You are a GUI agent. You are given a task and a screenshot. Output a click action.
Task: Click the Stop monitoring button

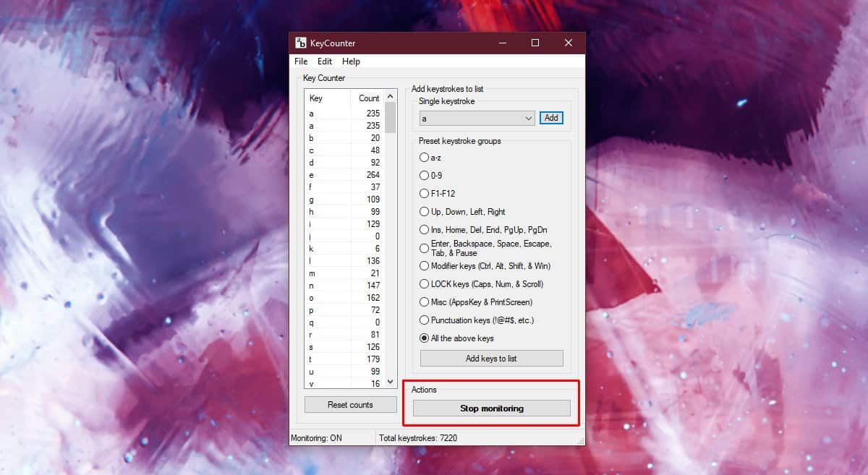coord(491,408)
